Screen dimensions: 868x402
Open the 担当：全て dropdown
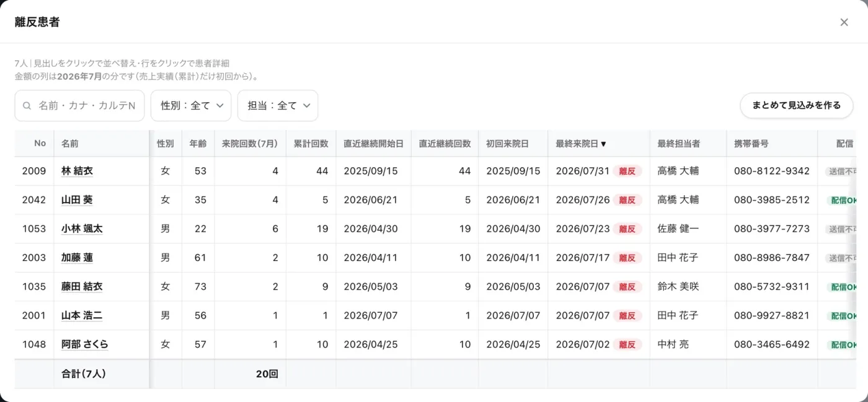[x=278, y=106]
